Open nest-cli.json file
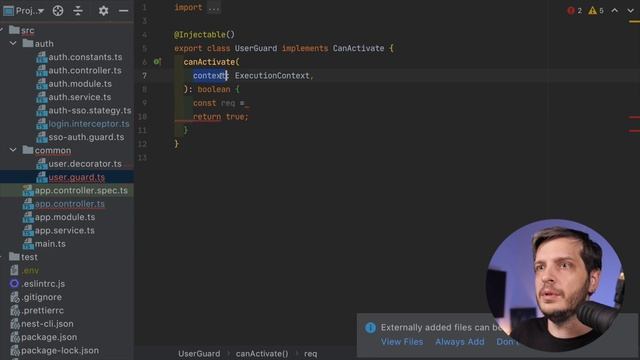Screen dimensions: 640x360 coord(47,324)
